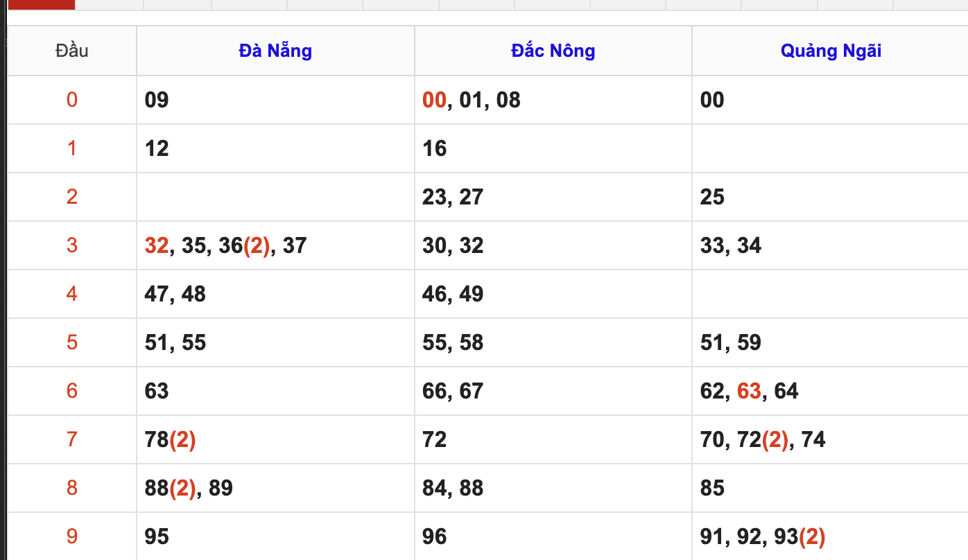Click the Đà Nẵng cell with 47, 48
The image size is (968, 560).
click(x=175, y=294)
